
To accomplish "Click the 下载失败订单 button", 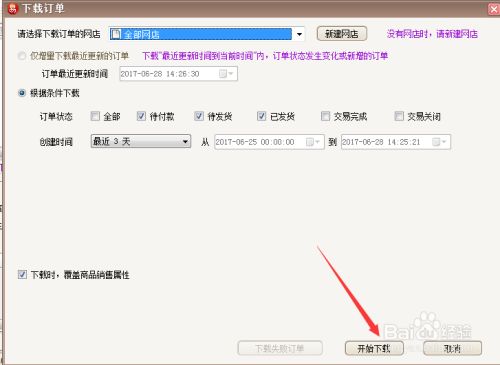I will pyautogui.click(x=280, y=348).
